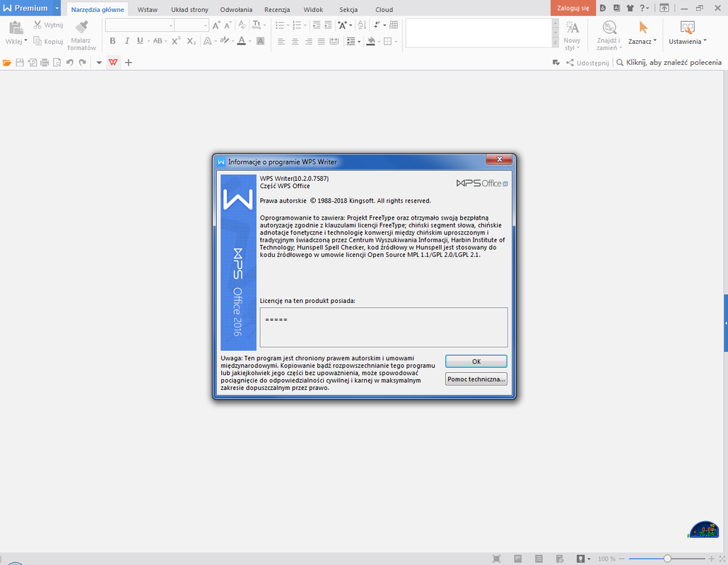Click the save icon in quick toolbar
Viewport: 728px width, 565px height.
click(20, 63)
